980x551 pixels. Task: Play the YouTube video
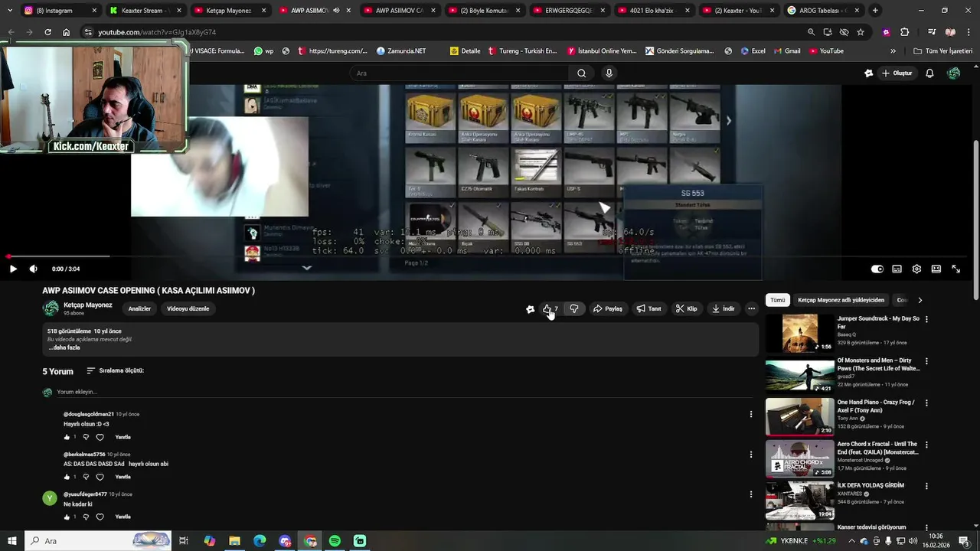pos(13,269)
